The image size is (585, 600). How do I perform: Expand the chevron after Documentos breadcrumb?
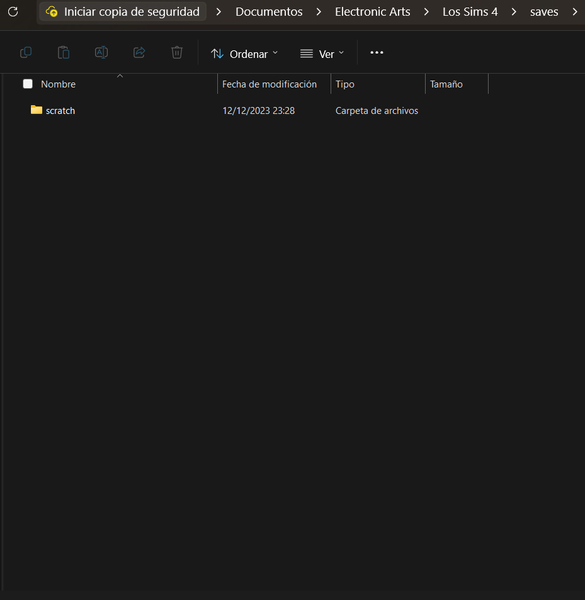point(319,12)
